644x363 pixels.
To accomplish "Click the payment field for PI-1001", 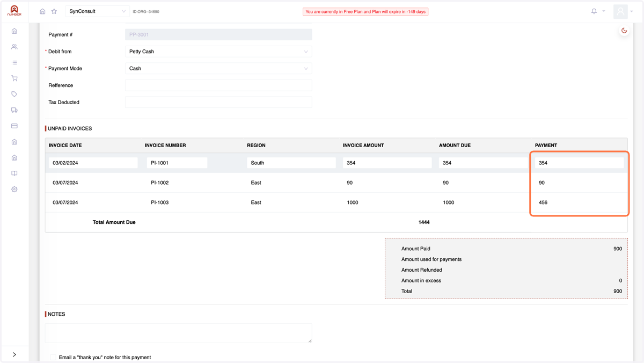I will (x=580, y=163).
